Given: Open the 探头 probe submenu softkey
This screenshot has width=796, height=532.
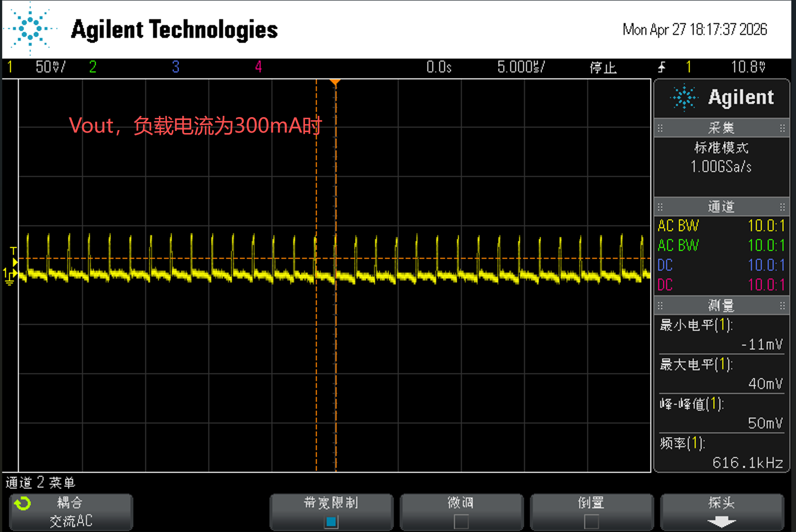Looking at the screenshot, I should pyautogui.click(x=722, y=512).
